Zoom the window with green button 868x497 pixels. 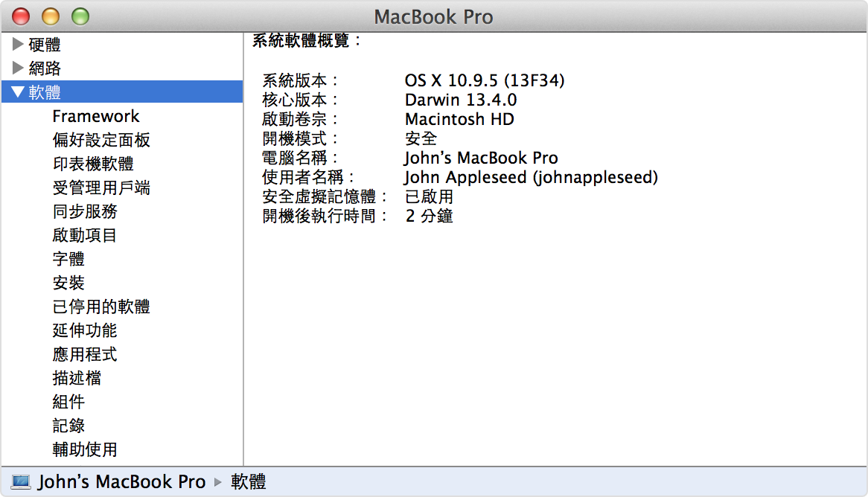[x=80, y=16]
